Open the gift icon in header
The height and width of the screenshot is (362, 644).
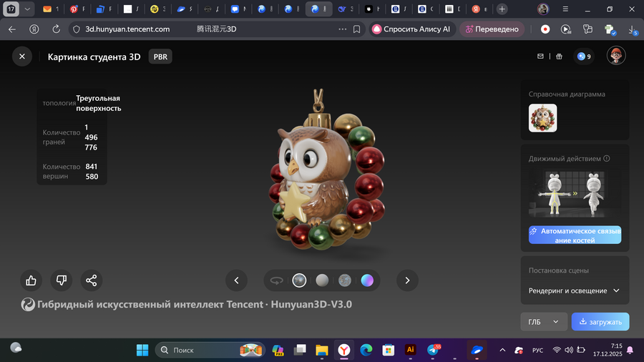[x=560, y=57]
